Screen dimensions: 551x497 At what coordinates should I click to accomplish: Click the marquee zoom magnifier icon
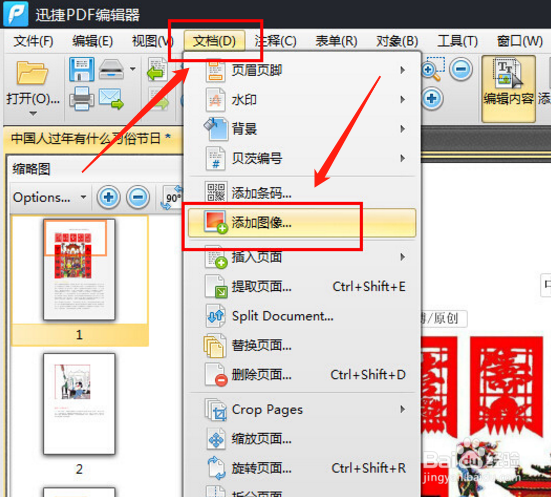(433, 69)
